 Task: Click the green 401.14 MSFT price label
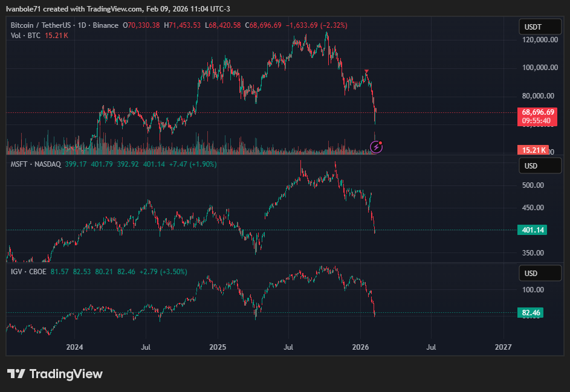click(533, 230)
